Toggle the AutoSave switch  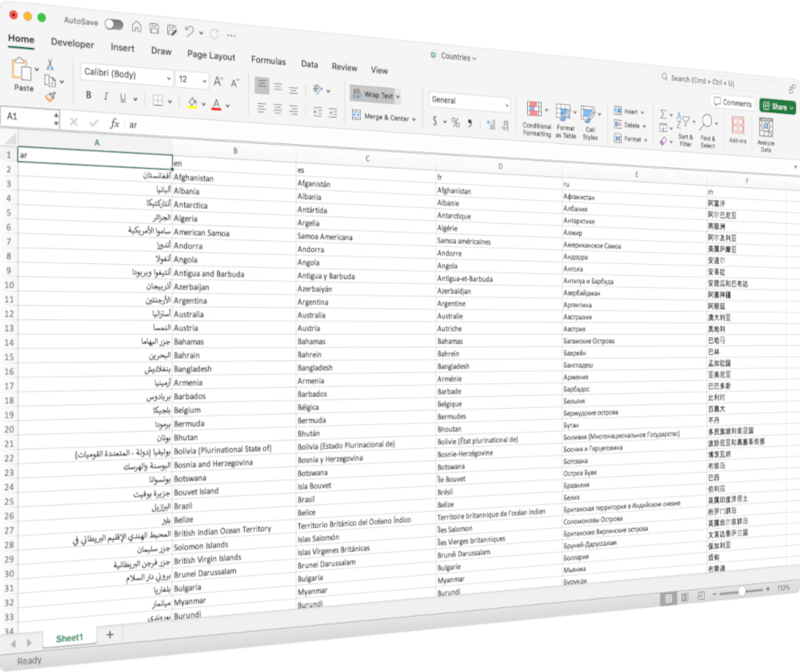point(114,24)
